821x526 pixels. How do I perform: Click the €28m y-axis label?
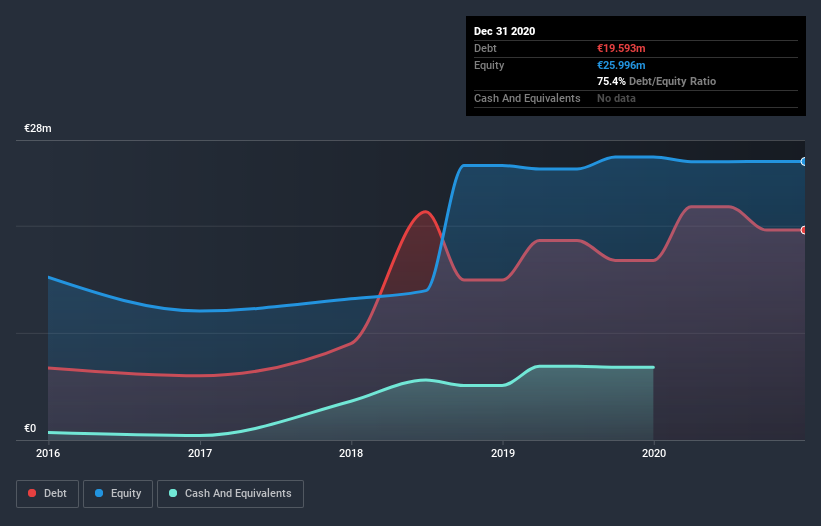click(38, 128)
